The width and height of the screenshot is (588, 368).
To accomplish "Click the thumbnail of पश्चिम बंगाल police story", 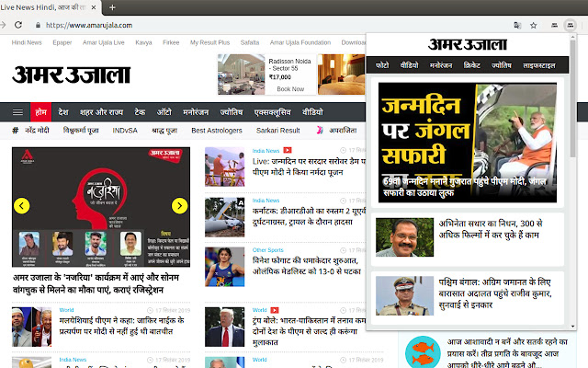I will click(x=404, y=296).
